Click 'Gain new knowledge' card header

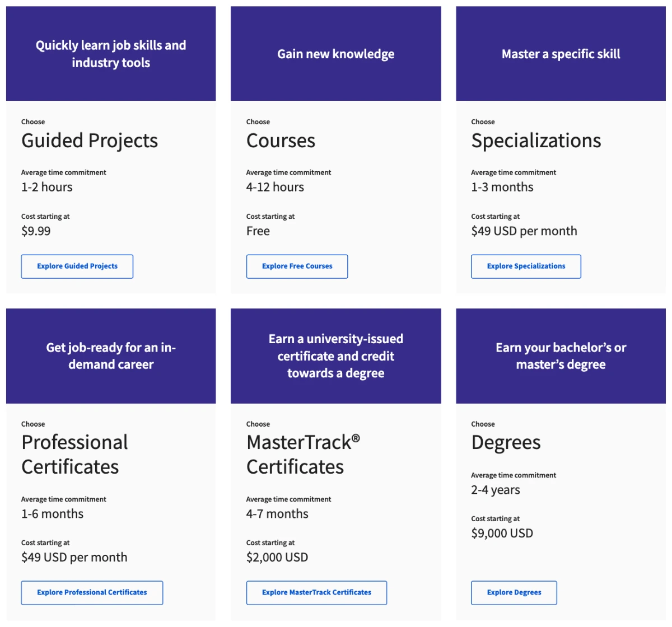(336, 54)
